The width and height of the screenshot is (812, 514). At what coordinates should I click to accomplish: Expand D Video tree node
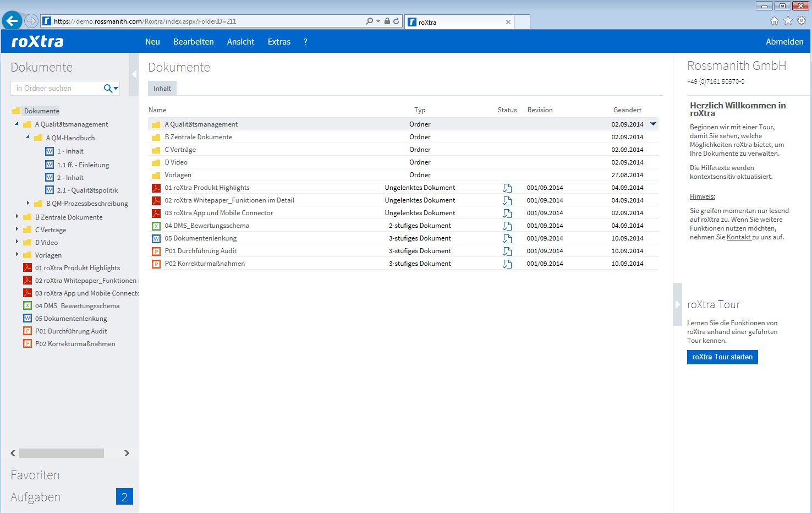point(17,242)
